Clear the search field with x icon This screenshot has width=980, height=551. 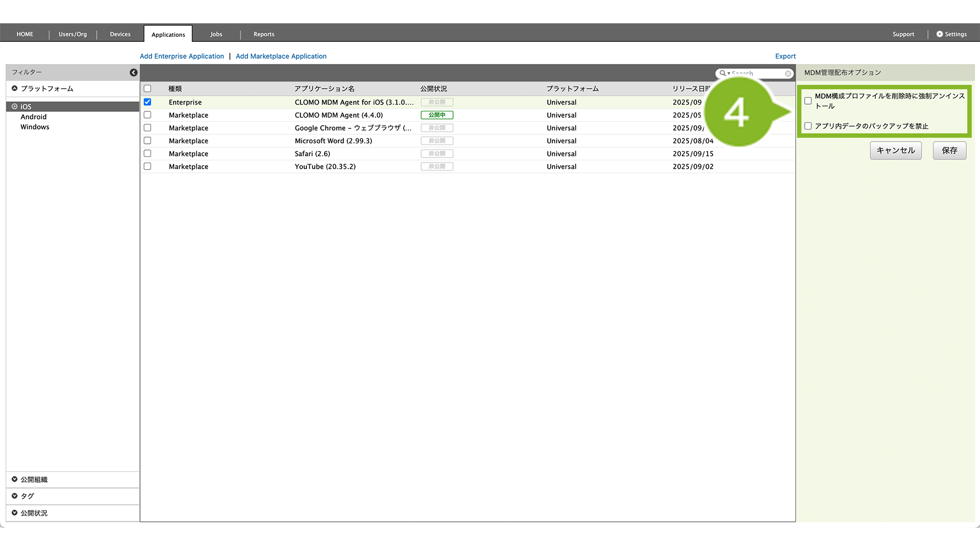tap(788, 74)
